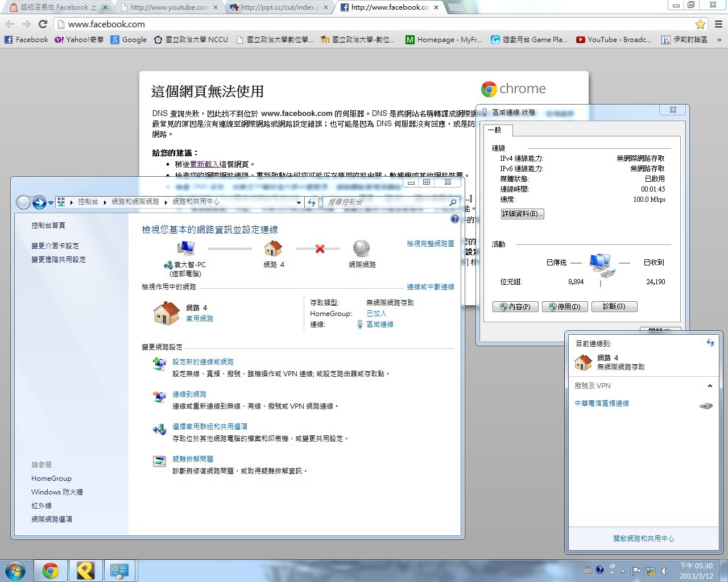Click the help question mark in Network Center
The height and width of the screenshot is (582, 728).
pyautogui.click(x=454, y=219)
